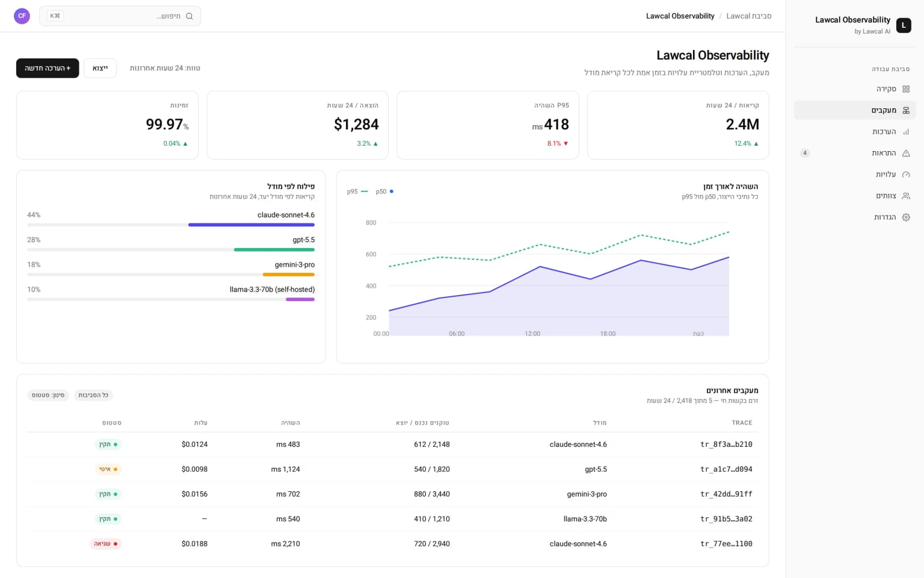Click the claude-sonnet-4.6 blue usage bar

251,225
